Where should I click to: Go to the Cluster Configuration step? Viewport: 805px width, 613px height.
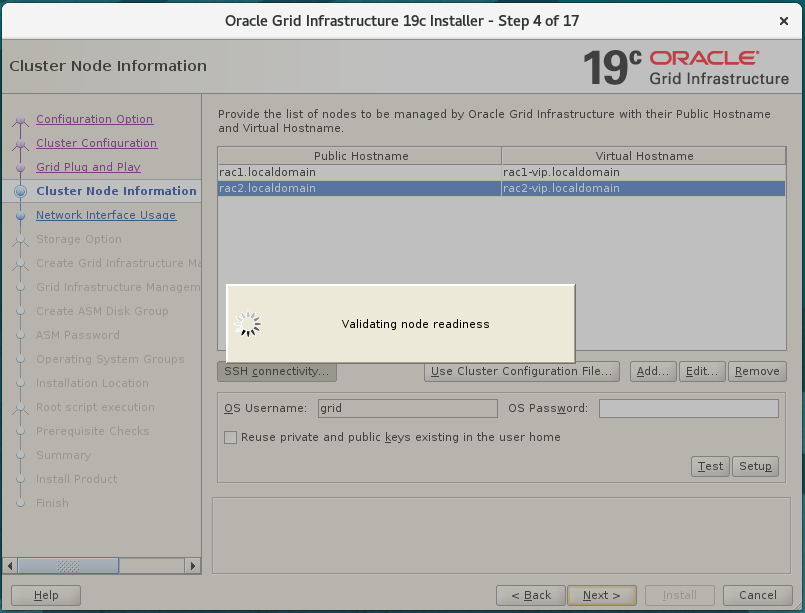[97, 143]
